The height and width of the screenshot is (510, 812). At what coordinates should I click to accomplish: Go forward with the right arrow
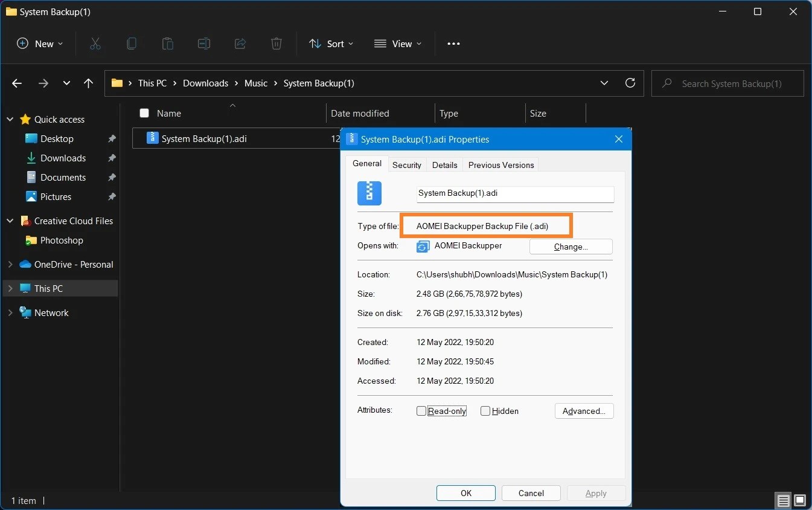(x=43, y=83)
